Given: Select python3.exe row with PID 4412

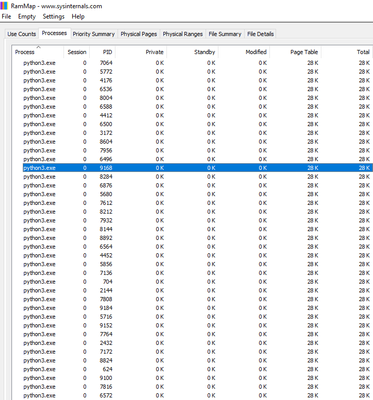Looking at the screenshot, I should click(x=198, y=115).
